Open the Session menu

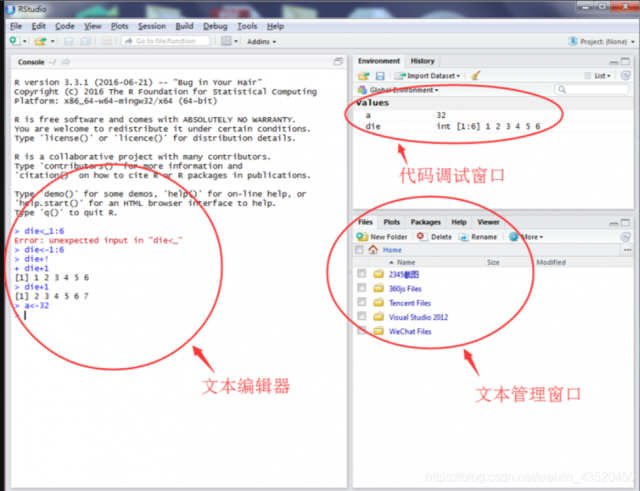151,26
